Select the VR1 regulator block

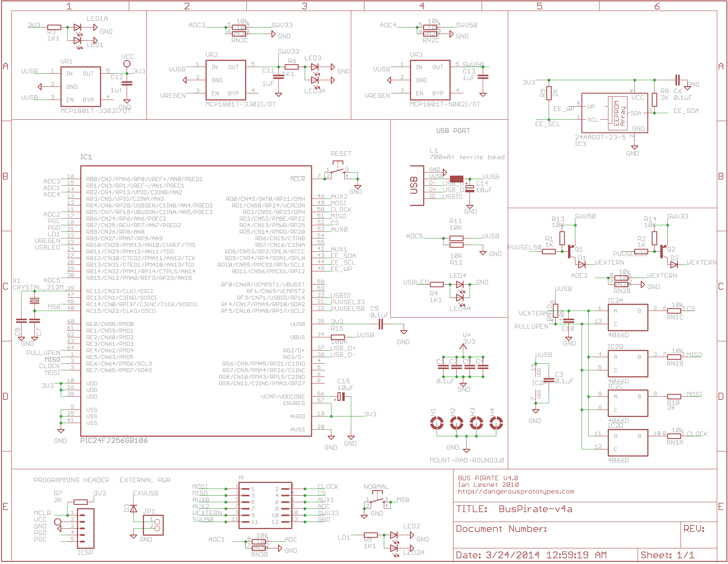[81, 87]
